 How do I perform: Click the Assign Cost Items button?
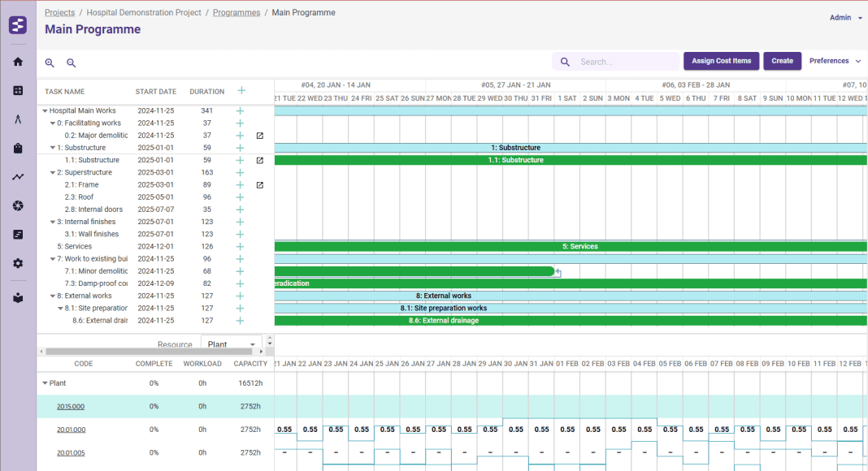click(x=721, y=61)
